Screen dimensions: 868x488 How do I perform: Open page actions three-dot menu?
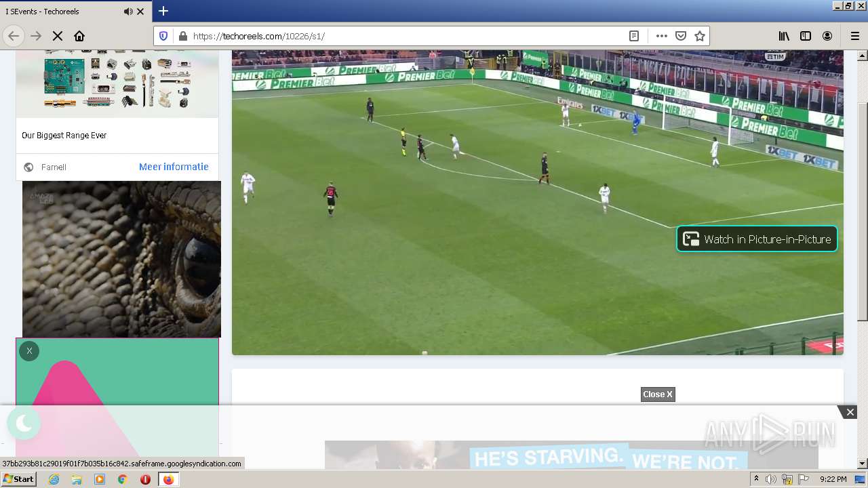(661, 36)
